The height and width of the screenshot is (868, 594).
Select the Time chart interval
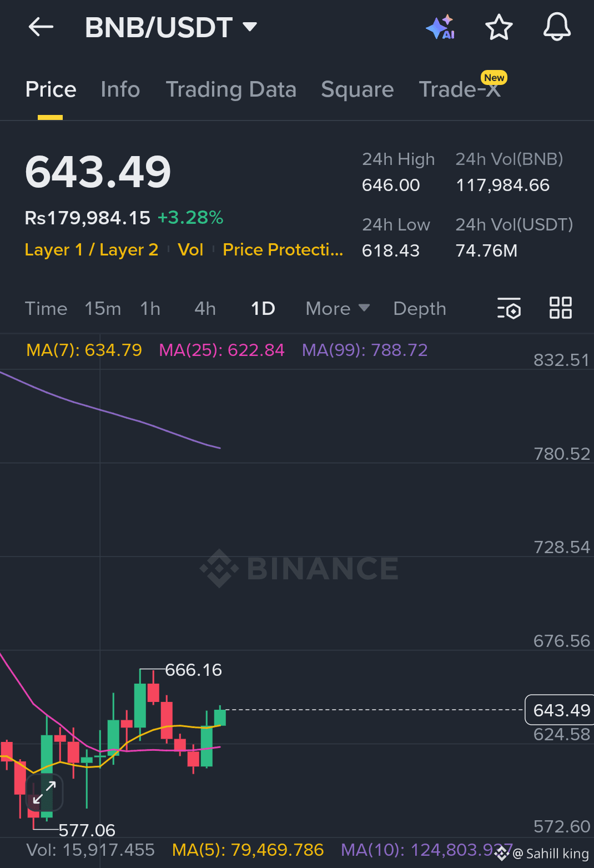pos(46,309)
